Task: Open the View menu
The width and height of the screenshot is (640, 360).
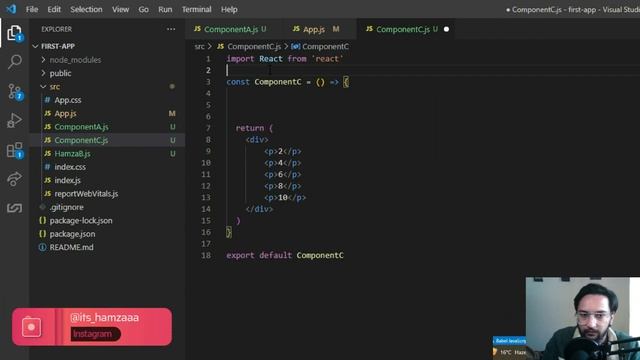Action: 120,9
